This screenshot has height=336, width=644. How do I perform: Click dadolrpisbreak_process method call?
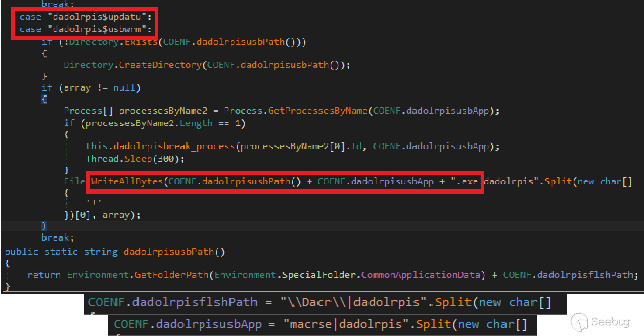pos(174,146)
